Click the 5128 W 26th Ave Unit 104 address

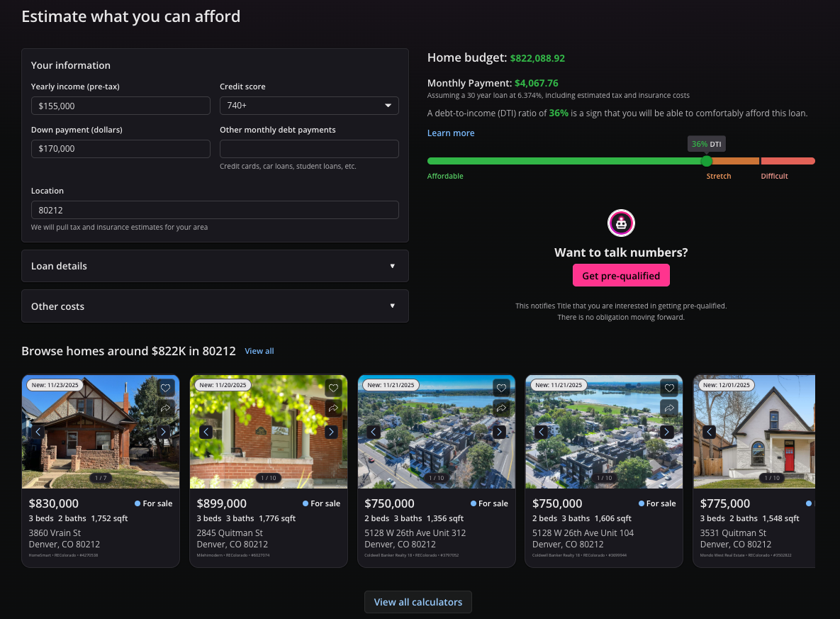pos(583,539)
